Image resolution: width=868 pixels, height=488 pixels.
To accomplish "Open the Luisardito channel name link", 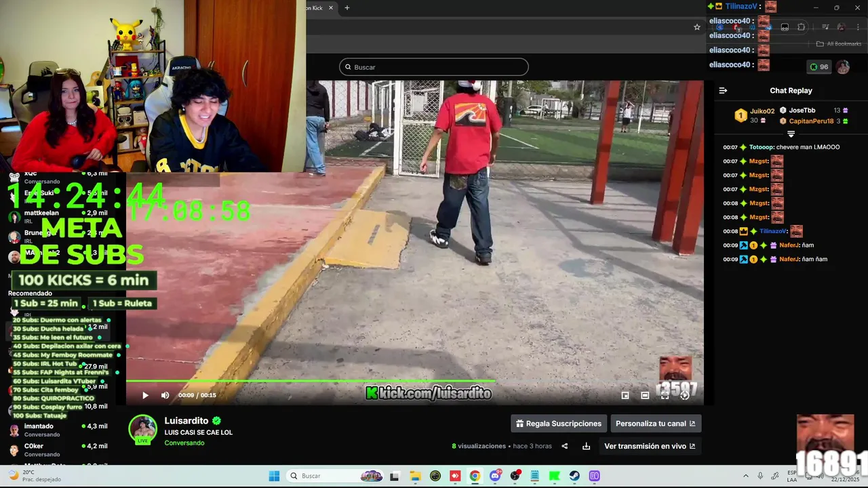I will [x=186, y=421].
